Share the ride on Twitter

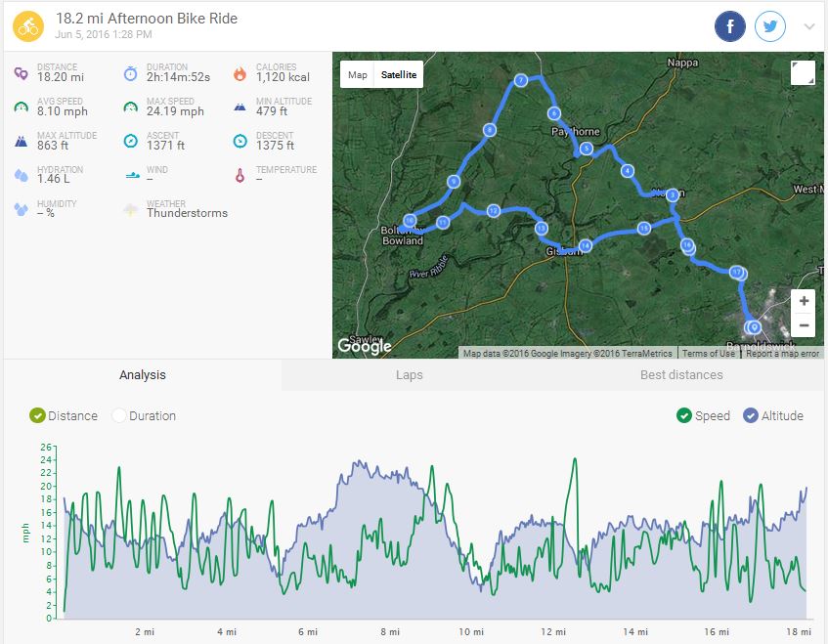(x=770, y=26)
